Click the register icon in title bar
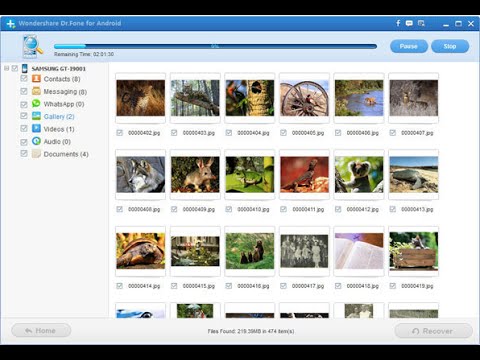 [x=421, y=23]
